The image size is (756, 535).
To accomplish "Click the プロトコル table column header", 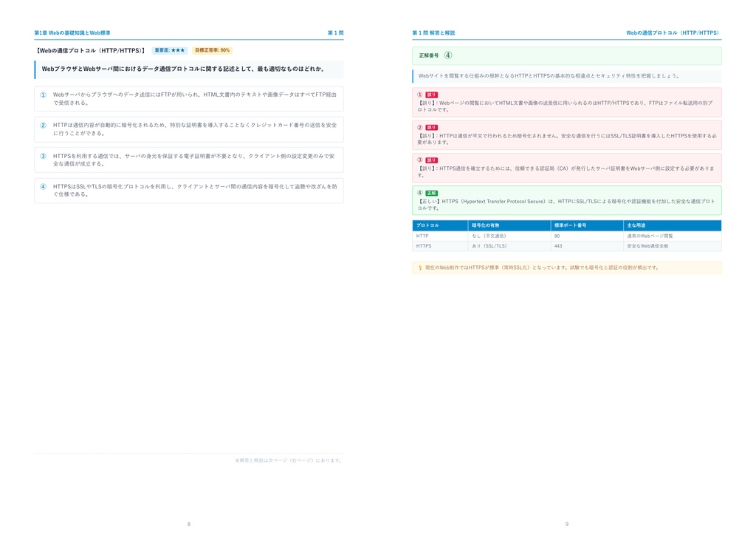I will pos(440,225).
